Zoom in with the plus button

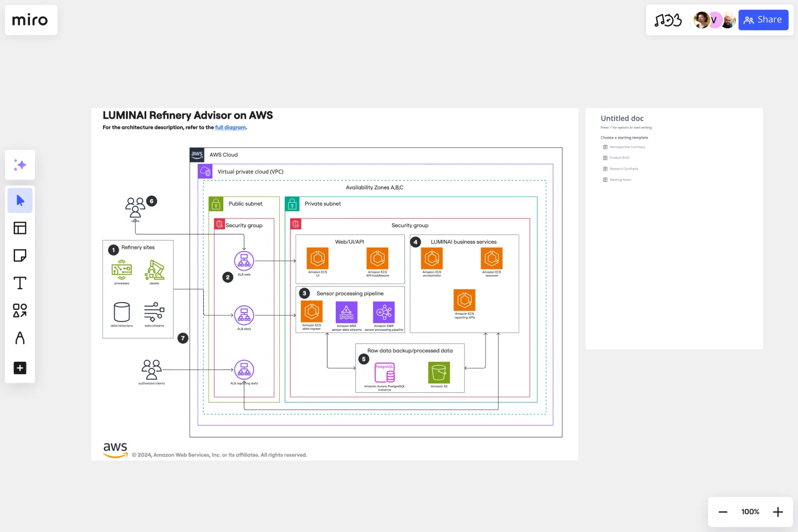pos(778,512)
